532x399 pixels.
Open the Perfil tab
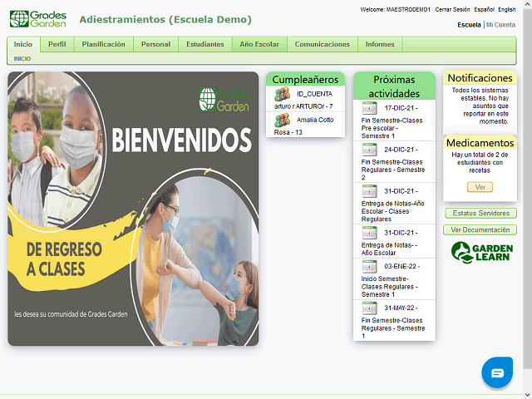click(x=57, y=44)
